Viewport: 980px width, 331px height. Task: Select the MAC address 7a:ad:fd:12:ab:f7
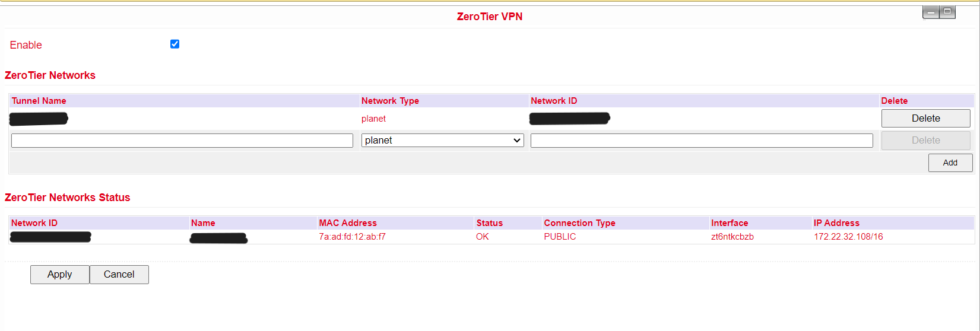(352, 237)
